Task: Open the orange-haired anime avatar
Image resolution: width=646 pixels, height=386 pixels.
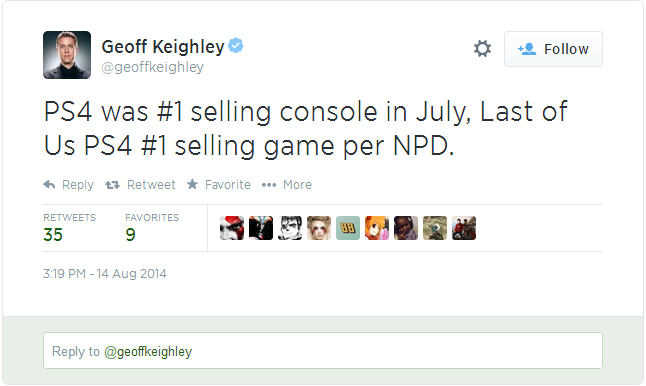Action: [377, 228]
